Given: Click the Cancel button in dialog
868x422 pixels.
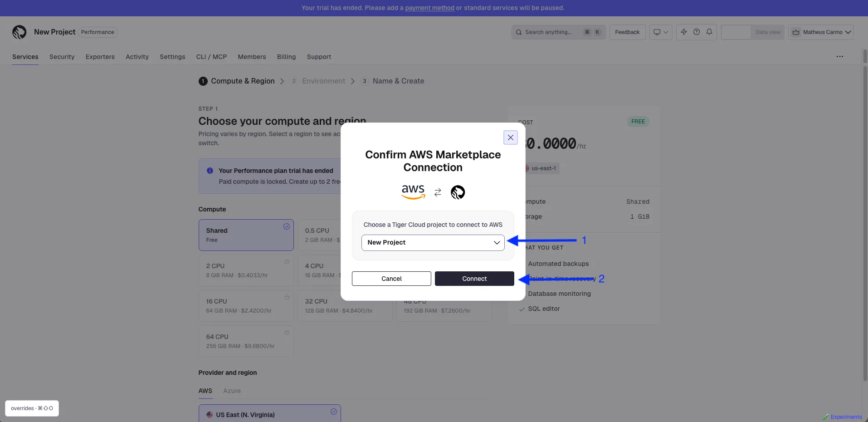Looking at the screenshot, I should [391, 279].
